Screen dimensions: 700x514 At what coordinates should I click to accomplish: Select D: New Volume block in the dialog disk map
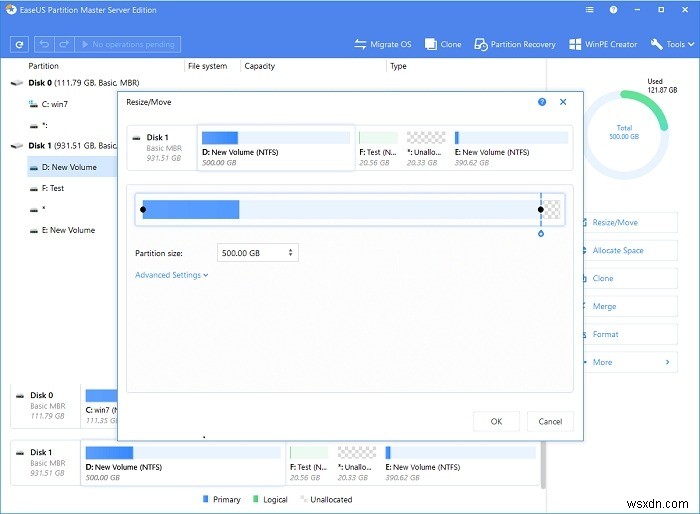point(276,148)
